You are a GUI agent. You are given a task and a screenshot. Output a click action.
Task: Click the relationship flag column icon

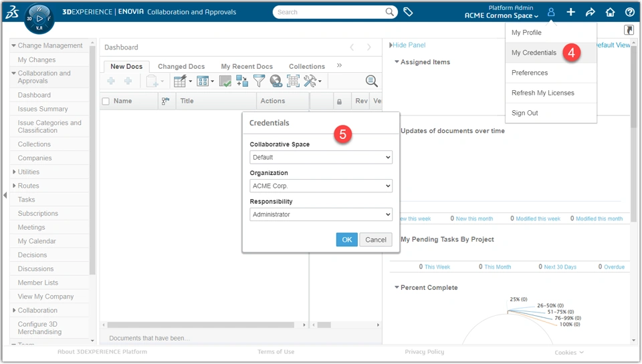point(165,101)
